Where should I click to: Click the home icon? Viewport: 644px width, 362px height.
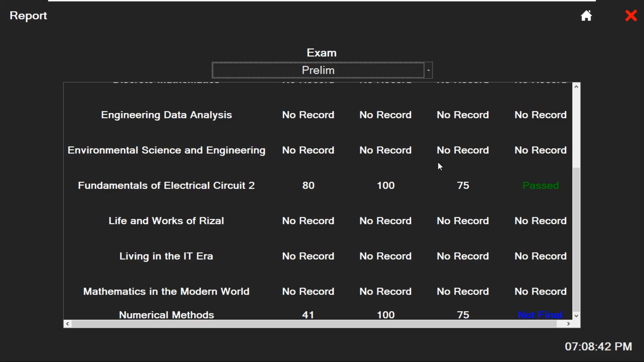tap(586, 15)
